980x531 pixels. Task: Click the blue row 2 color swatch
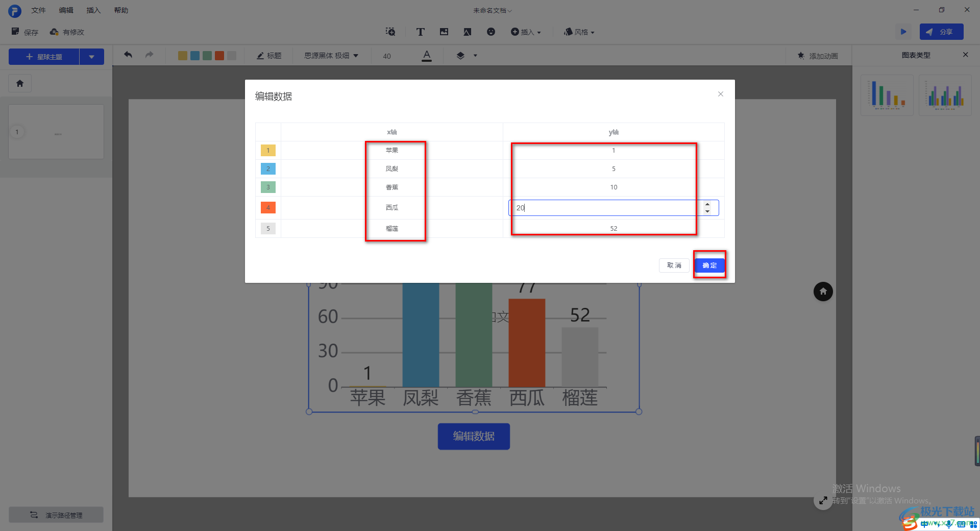click(x=268, y=169)
